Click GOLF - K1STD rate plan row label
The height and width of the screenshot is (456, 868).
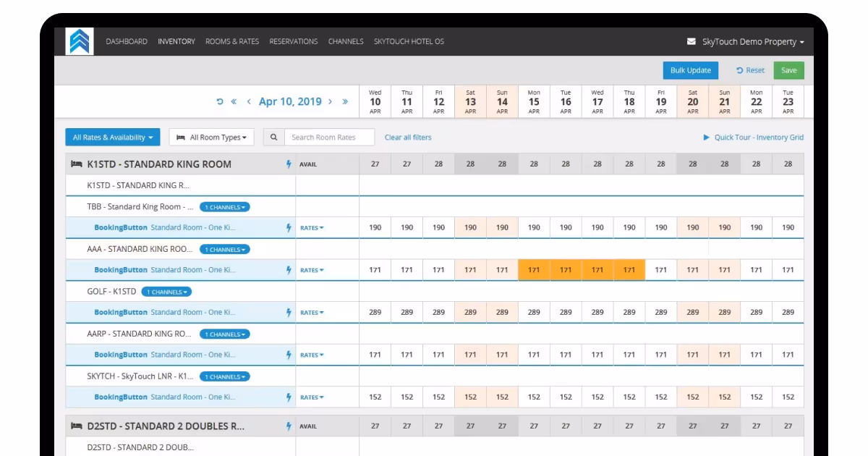[111, 292]
